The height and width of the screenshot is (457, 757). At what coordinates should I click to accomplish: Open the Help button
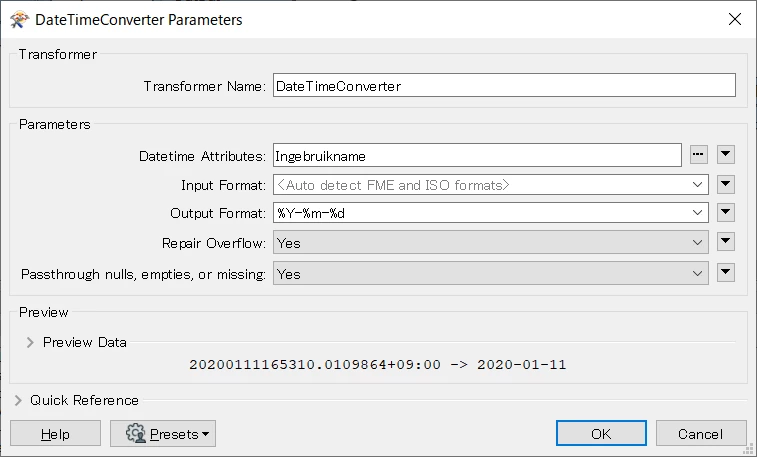click(56, 433)
